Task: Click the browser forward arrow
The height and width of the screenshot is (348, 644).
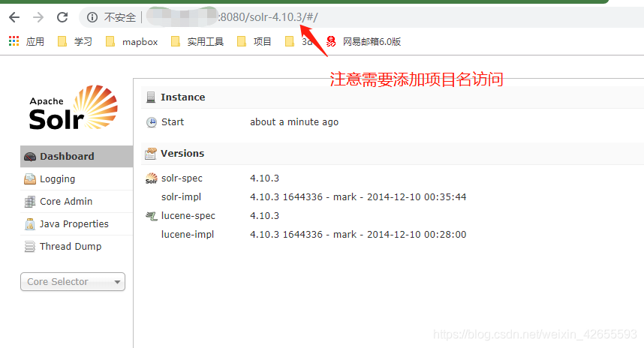Action: pyautogui.click(x=38, y=17)
